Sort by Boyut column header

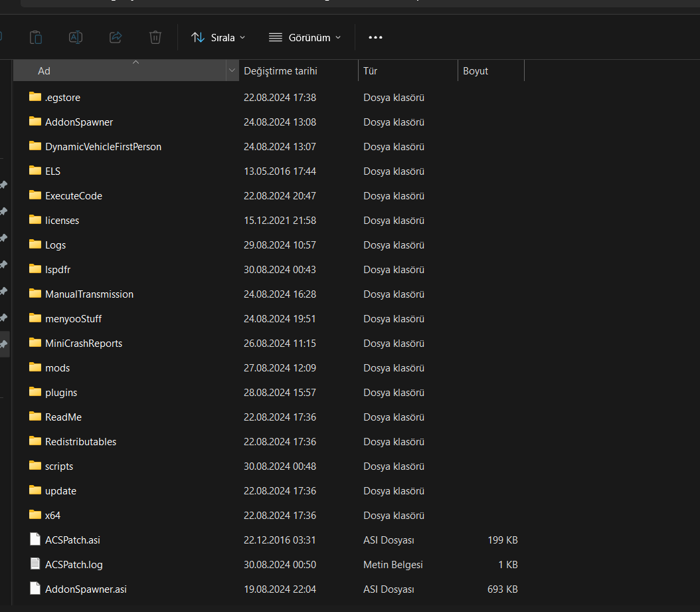coord(476,70)
